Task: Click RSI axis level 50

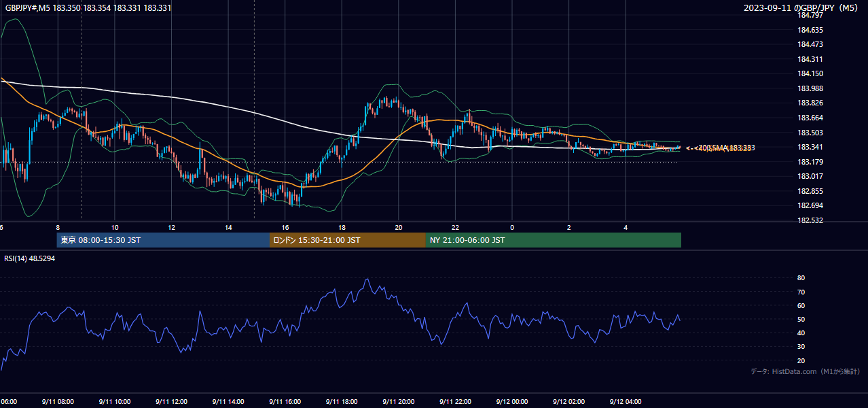Action: pos(801,319)
